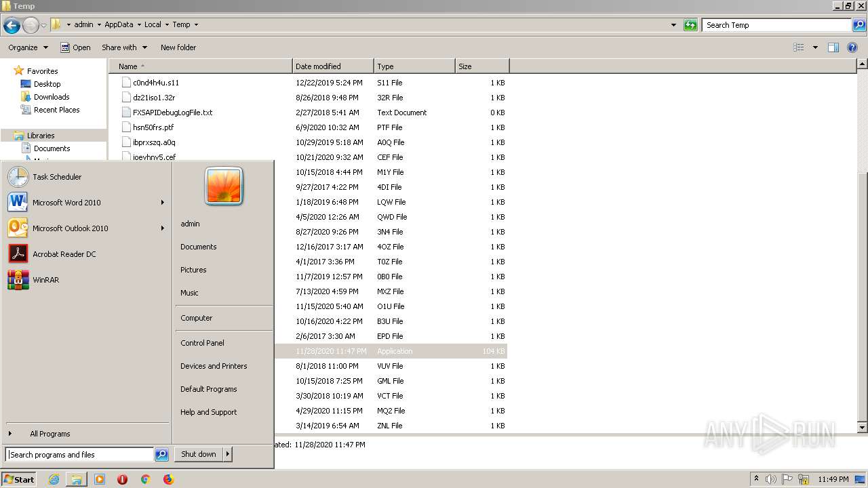Open Documents from Start menu

199,247
